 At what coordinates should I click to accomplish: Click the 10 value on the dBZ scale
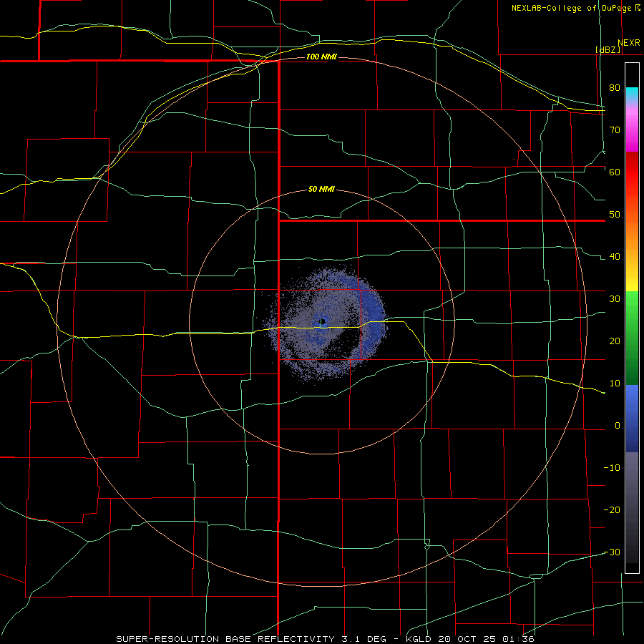(615, 384)
